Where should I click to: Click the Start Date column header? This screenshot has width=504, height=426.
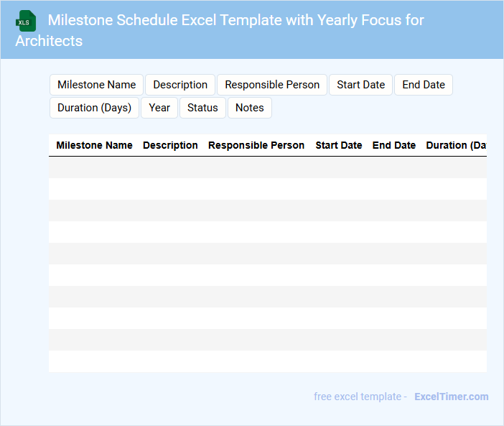(x=339, y=145)
